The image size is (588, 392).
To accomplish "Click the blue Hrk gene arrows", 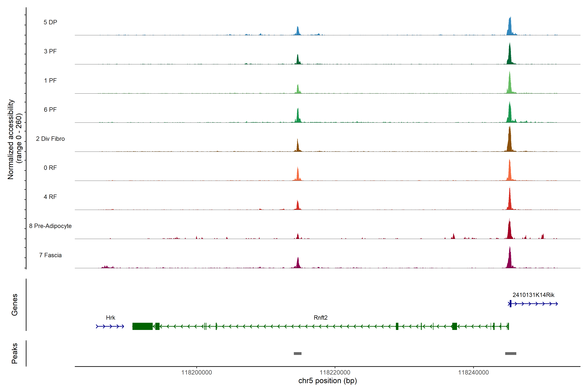I will 110,326.
